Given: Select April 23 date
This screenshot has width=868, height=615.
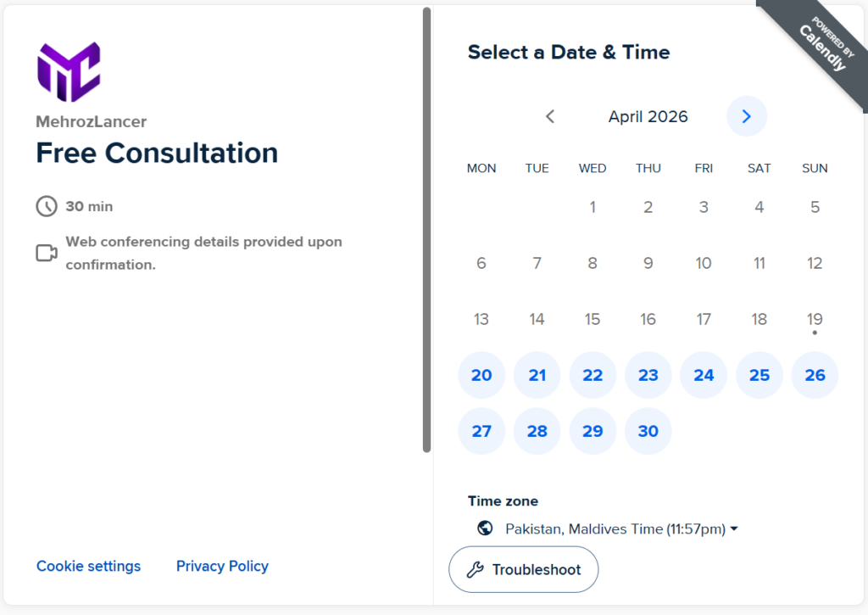Looking at the screenshot, I should click(x=648, y=375).
